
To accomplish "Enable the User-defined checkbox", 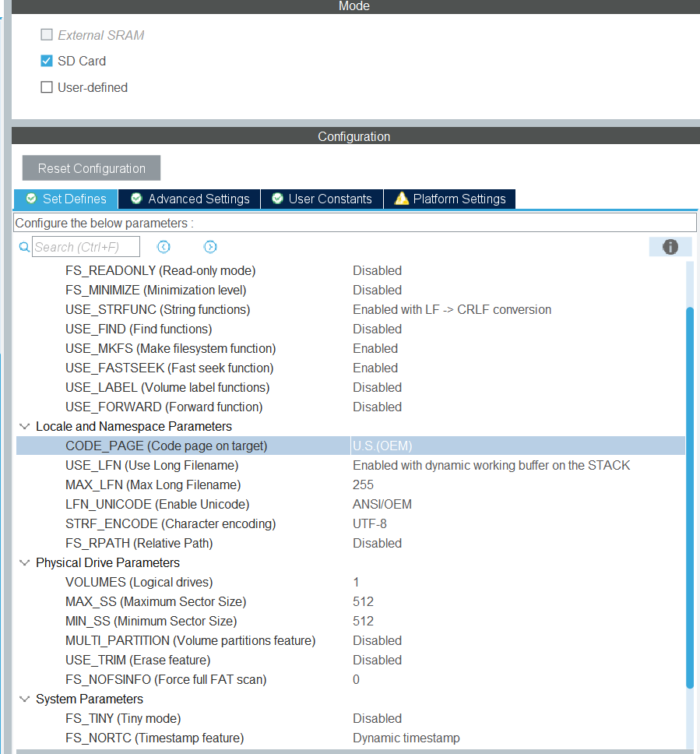I will (47, 87).
